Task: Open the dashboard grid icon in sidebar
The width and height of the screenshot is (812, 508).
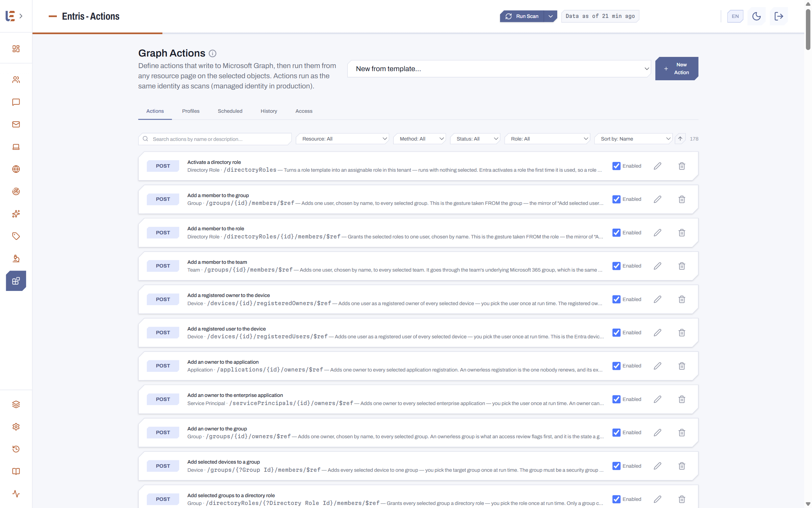Action: [x=16, y=49]
